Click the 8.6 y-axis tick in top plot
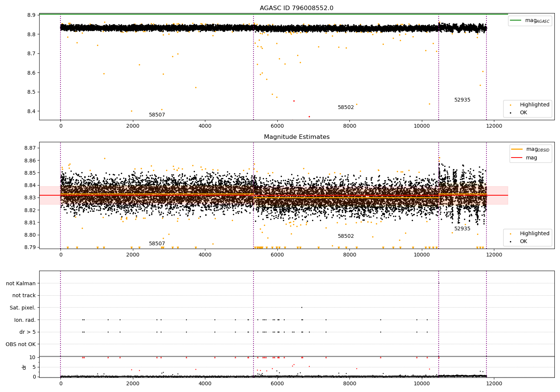 (31, 73)
